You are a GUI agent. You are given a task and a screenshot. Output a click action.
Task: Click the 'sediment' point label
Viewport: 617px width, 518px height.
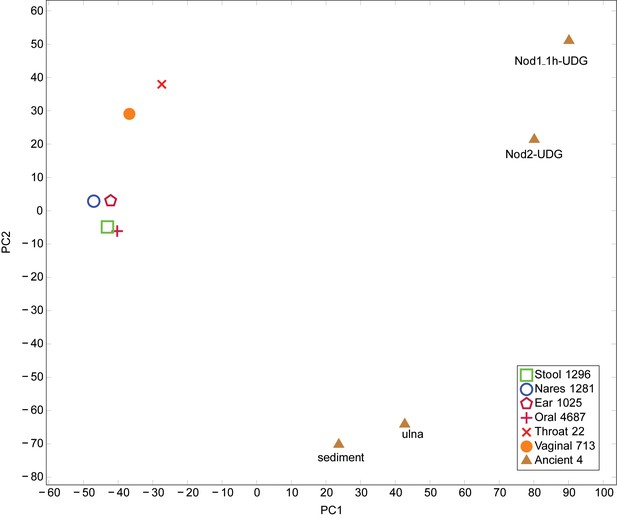(x=341, y=457)
